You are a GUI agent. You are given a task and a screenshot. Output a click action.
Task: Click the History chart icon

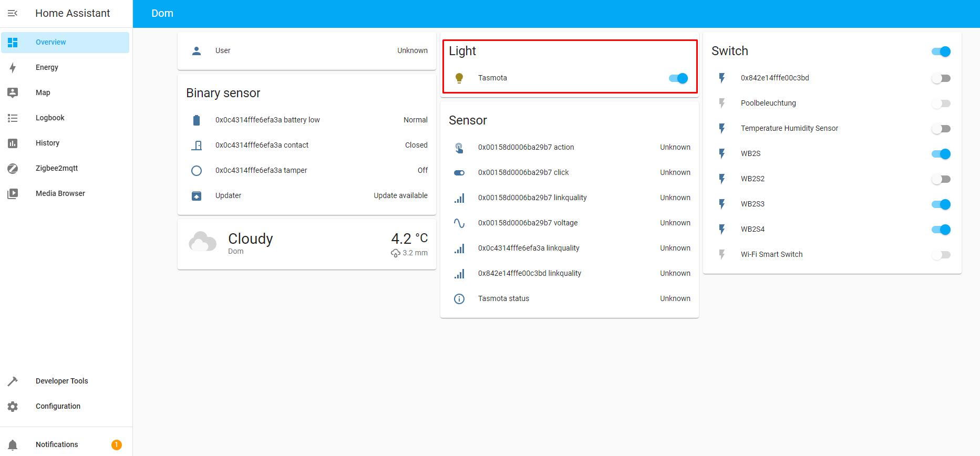click(13, 143)
